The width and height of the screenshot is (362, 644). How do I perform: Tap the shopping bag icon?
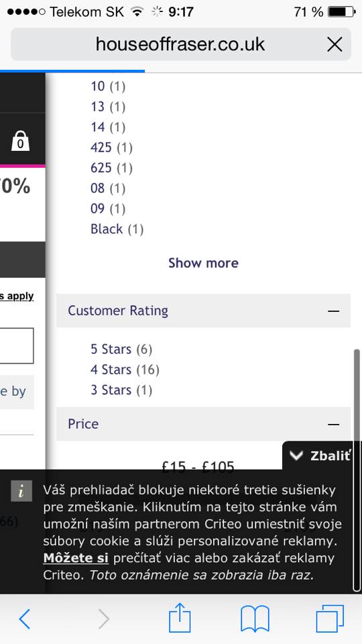tap(20, 141)
